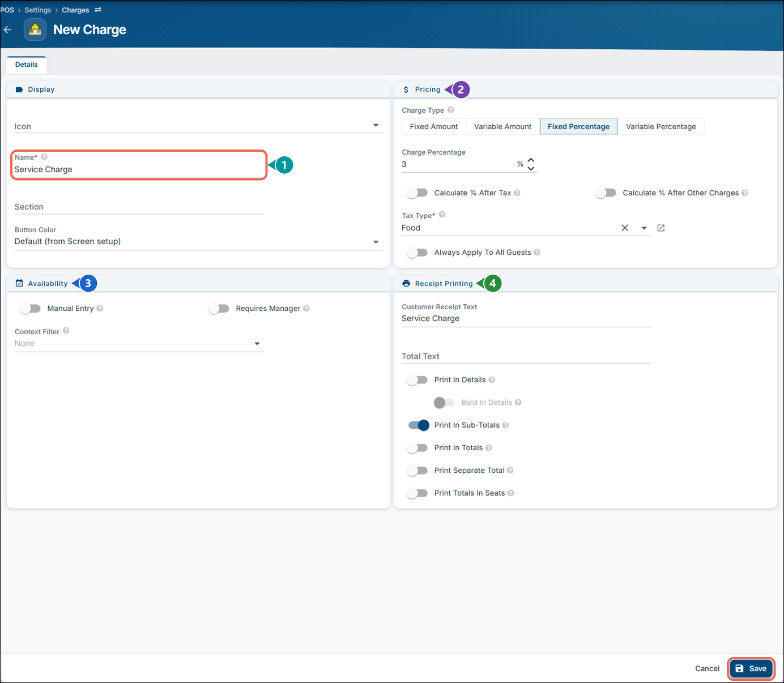The image size is (784, 683).
Task: Click help icon next to Always Apply To All Guests
Action: 537,253
